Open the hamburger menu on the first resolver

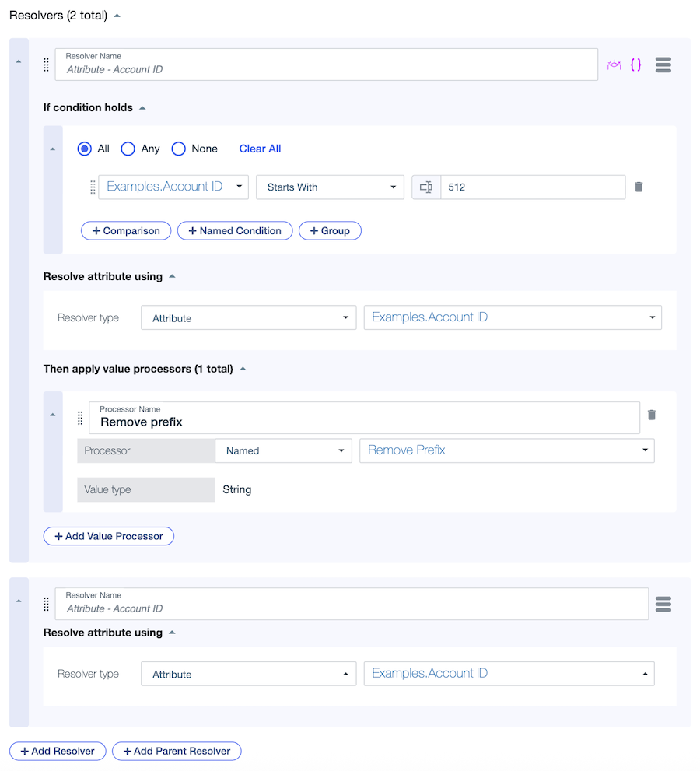pyautogui.click(x=663, y=65)
